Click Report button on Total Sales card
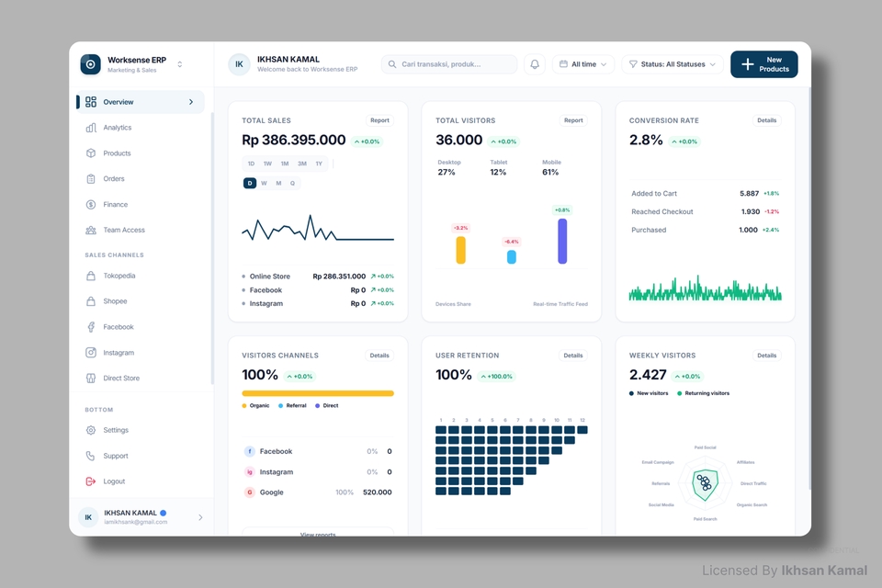The width and height of the screenshot is (882, 588). [x=379, y=120]
